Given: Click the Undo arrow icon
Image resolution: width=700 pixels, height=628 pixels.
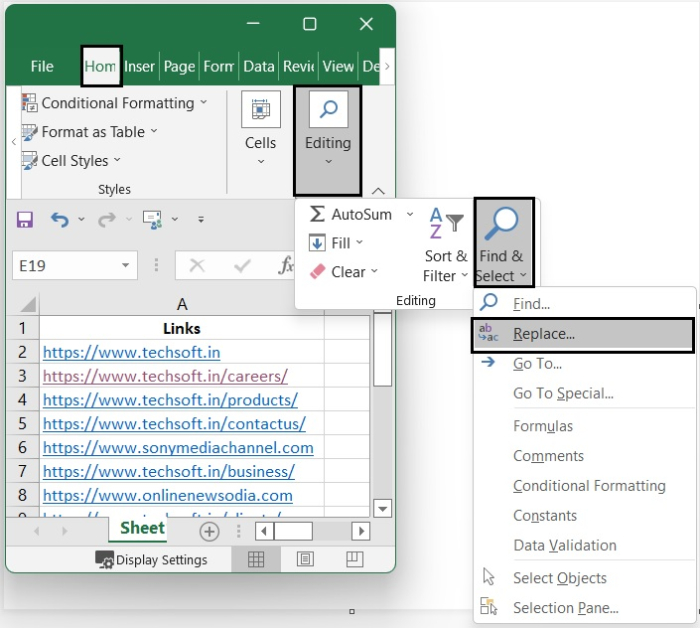Looking at the screenshot, I should 60,220.
